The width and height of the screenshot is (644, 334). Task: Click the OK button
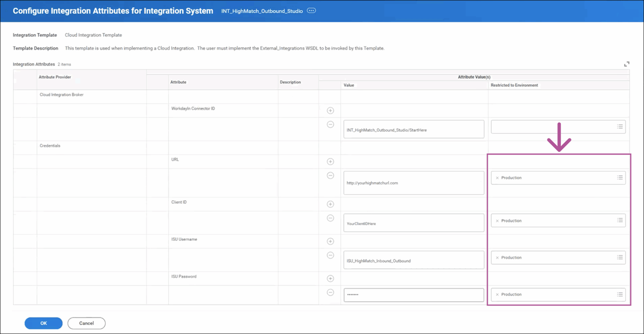click(43, 323)
